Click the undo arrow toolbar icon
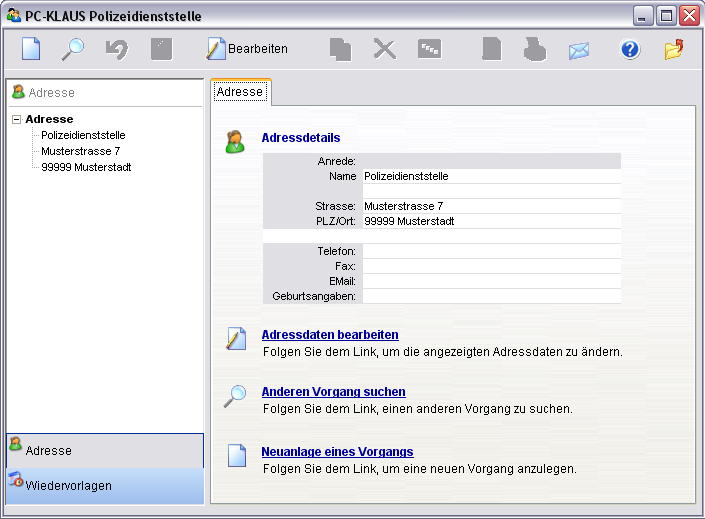Screen dimensions: 705x519 point(117,49)
